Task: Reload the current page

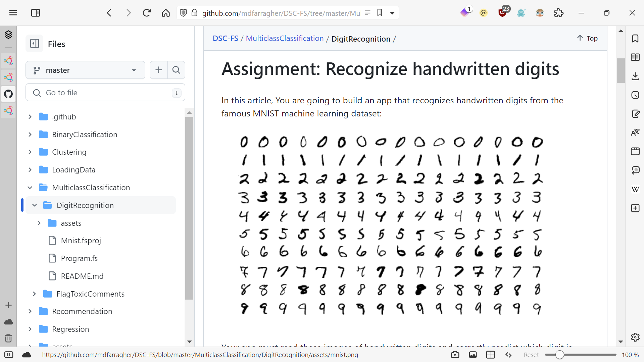Action: click(147, 13)
